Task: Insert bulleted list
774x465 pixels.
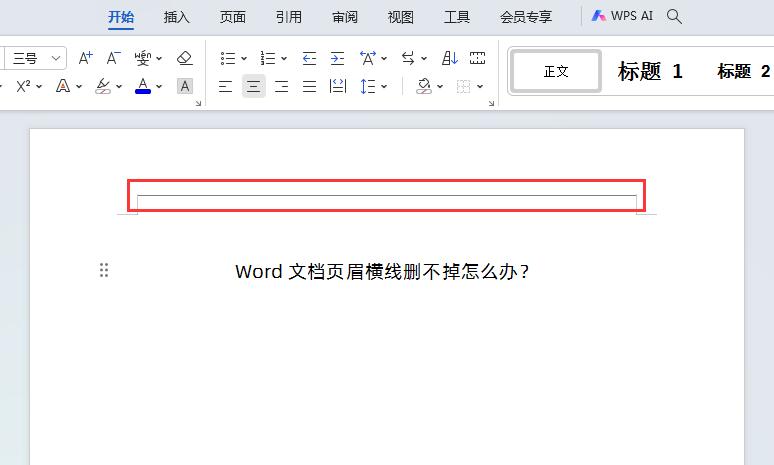Action: pyautogui.click(x=228, y=58)
